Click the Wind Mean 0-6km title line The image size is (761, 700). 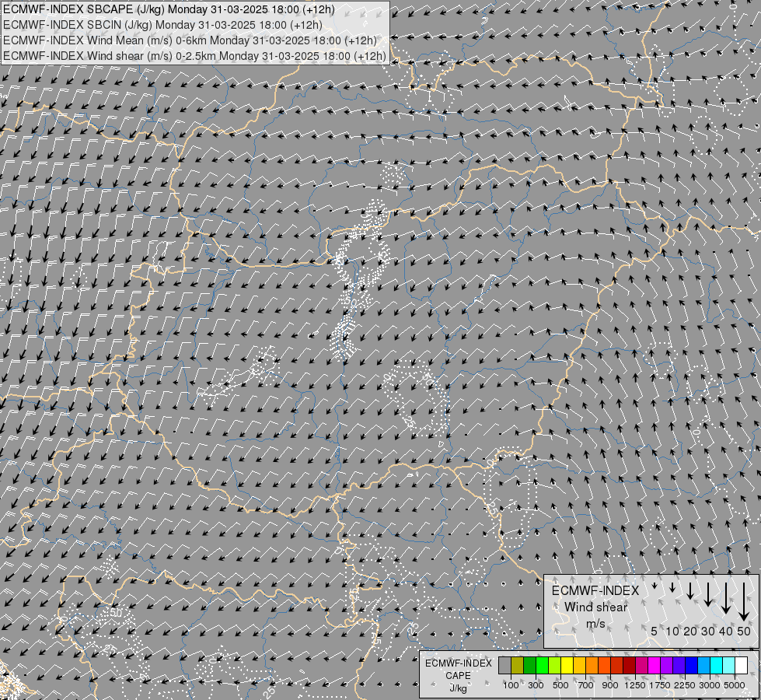coord(190,40)
